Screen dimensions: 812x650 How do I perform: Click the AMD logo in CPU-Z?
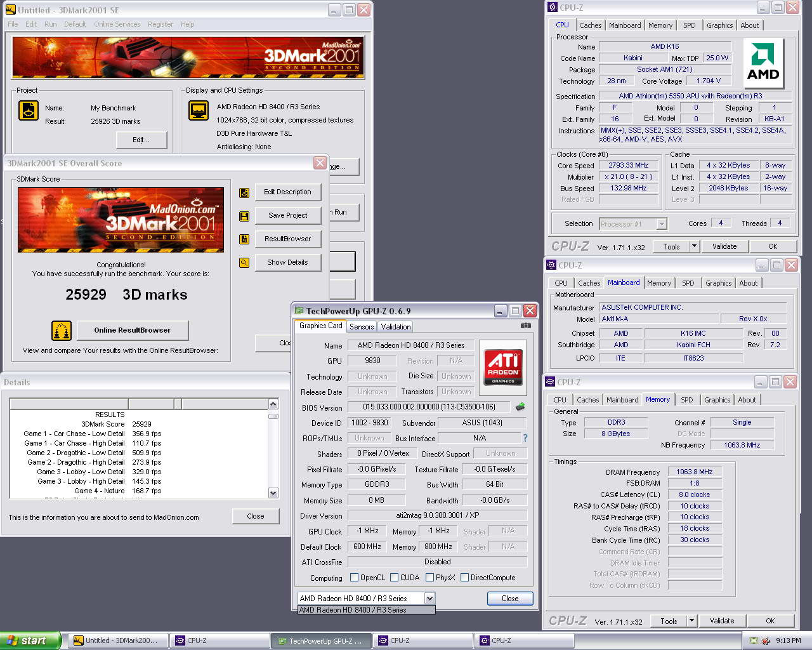click(763, 63)
